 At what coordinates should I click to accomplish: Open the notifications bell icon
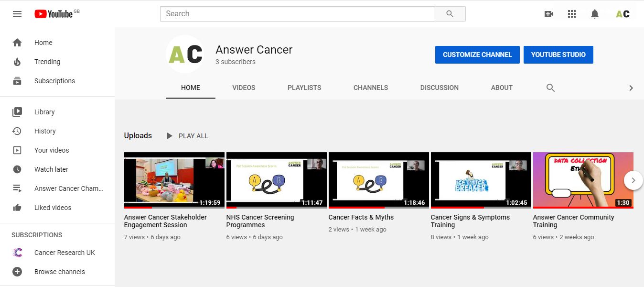pos(594,14)
